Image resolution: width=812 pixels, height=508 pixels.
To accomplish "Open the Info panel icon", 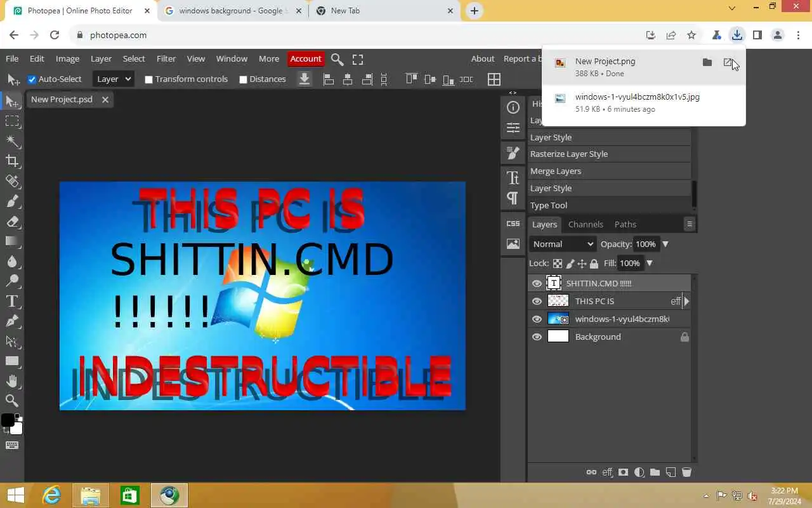I will [x=513, y=107].
